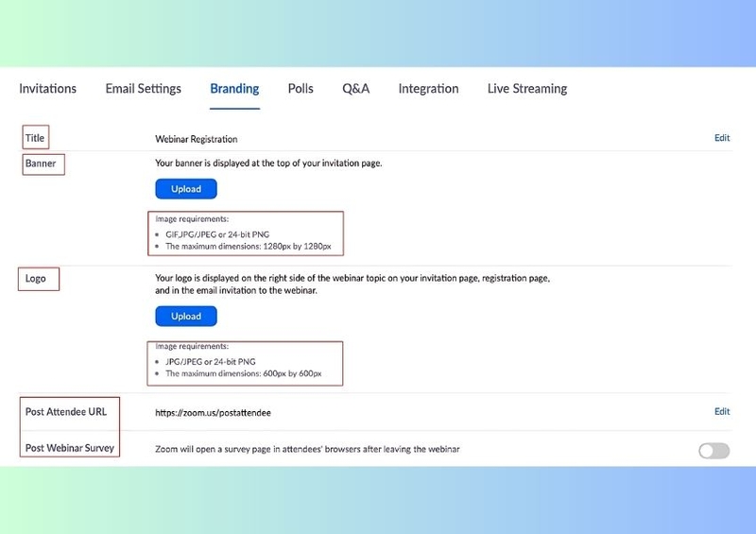Click the Banner section label
The height and width of the screenshot is (534, 756).
(x=41, y=164)
